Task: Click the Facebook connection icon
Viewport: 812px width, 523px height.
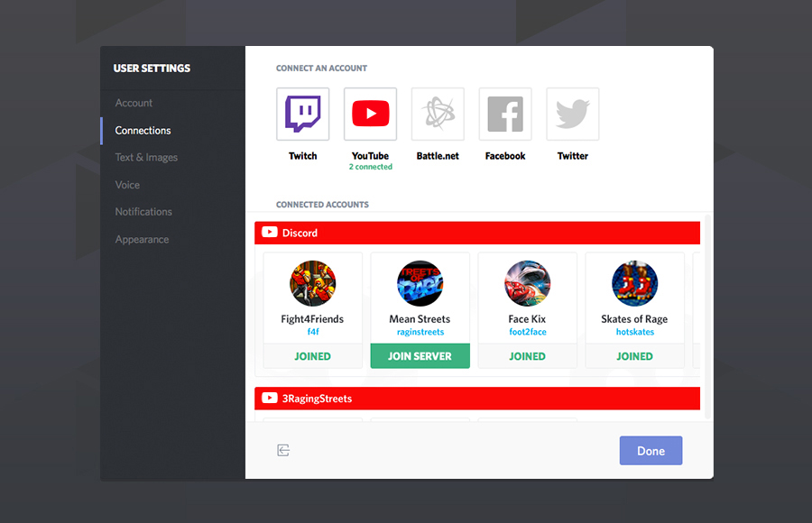Action: [x=505, y=115]
